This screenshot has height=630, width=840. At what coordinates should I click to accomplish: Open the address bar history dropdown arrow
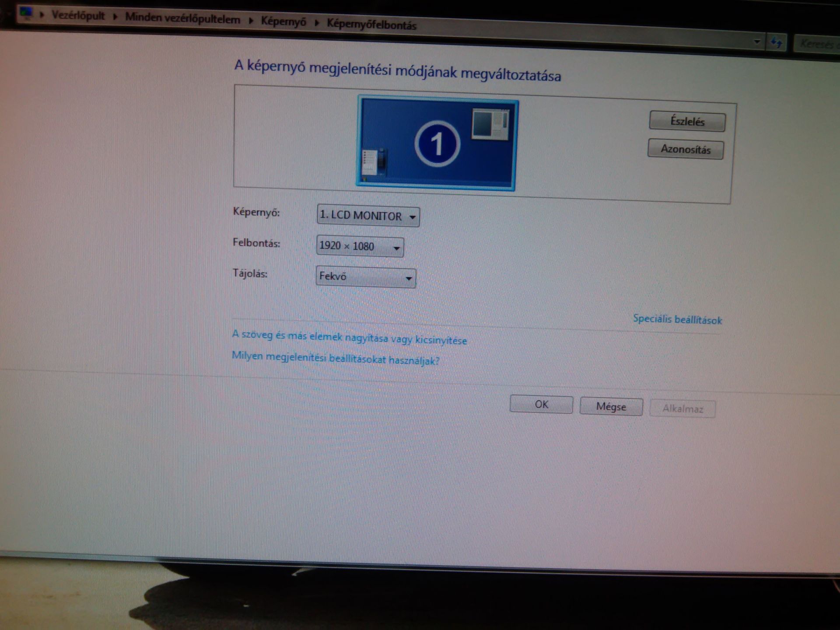coord(757,42)
